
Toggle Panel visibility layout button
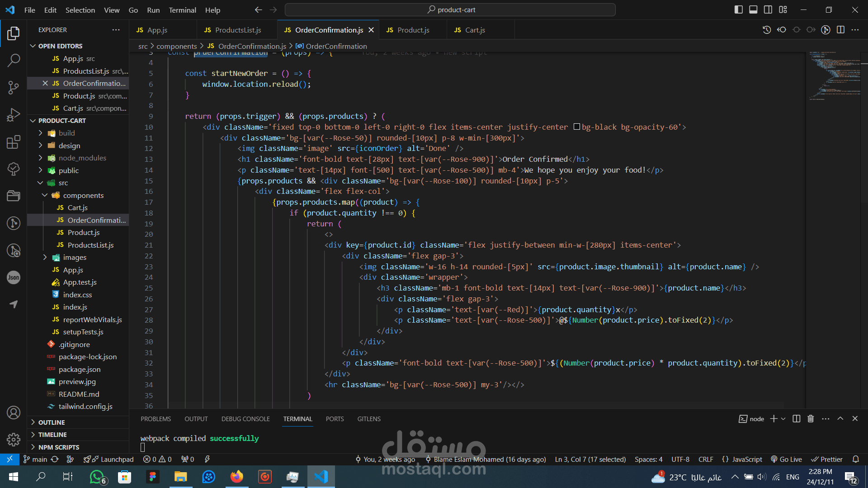(x=753, y=9)
